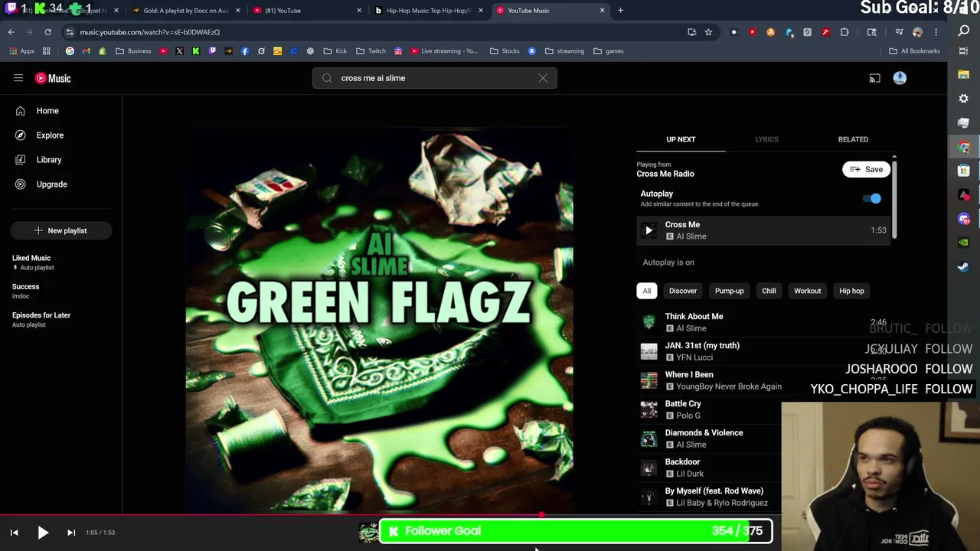The image size is (980, 551).
Task: Skip to next track
Action: (71, 533)
